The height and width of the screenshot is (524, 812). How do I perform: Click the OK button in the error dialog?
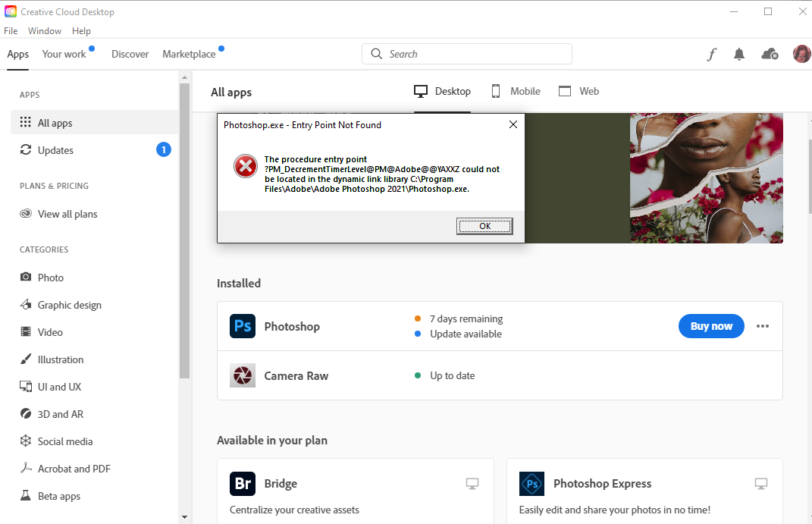coord(484,226)
